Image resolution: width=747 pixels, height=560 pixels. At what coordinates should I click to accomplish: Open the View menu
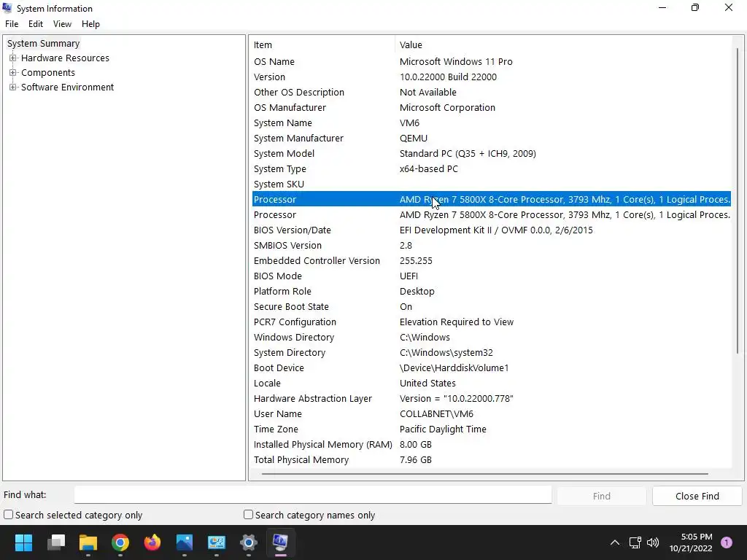click(63, 24)
